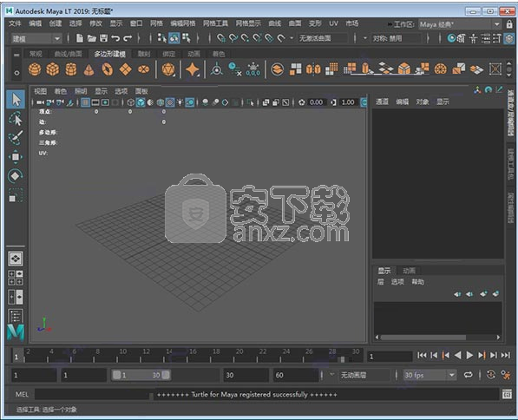The width and height of the screenshot is (518, 420).
Task: Expand the snap options arrow
Action: pos(292,38)
